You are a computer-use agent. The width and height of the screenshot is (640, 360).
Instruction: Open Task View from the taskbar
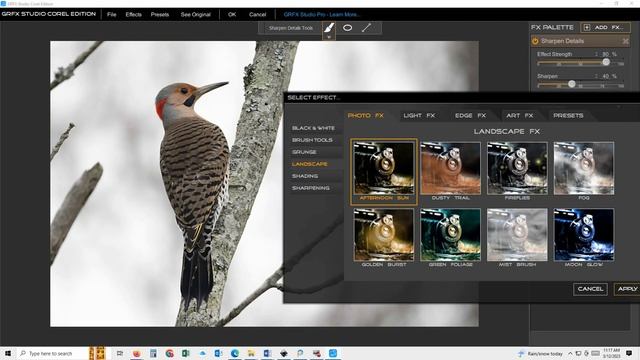click(120, 353)
